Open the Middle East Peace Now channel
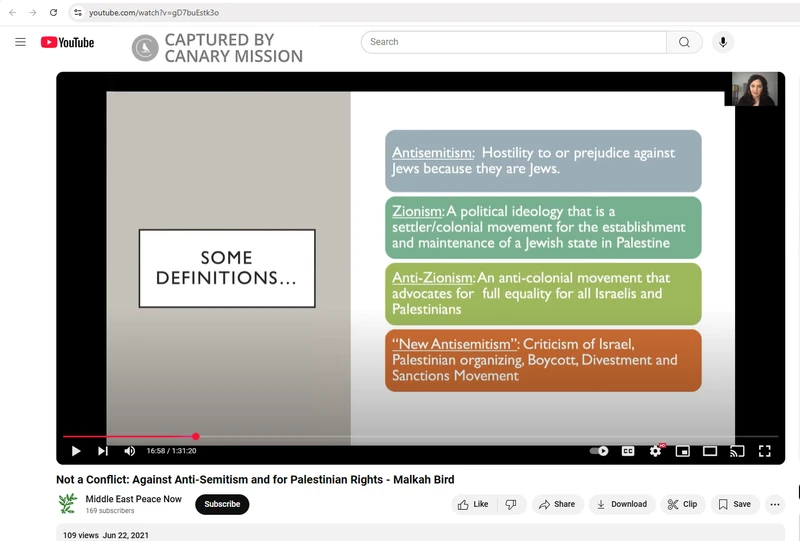The image size is (800, 541). (x=133, y=499)
